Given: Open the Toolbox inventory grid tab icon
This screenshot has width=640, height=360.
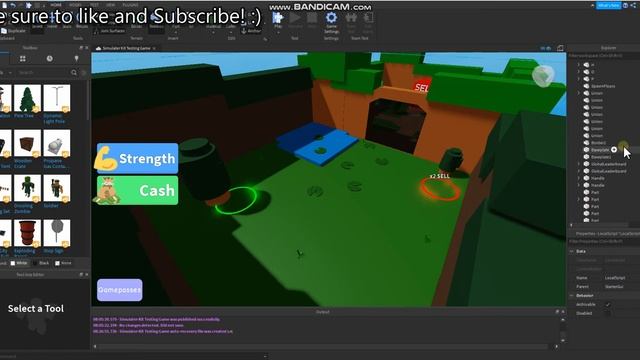Looking at the screenshot, I should pyautogui.click(x=22, y=59).
